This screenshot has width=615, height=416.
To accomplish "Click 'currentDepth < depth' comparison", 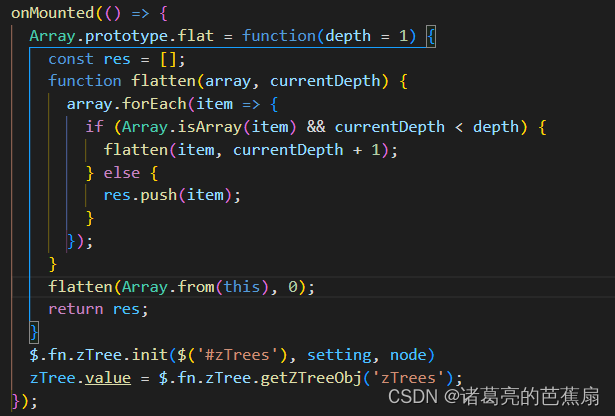I will (427, 127).
